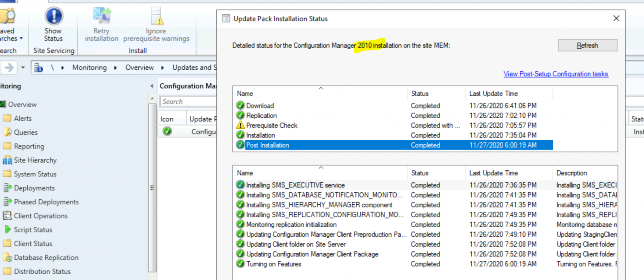Image resolution: width=644 pixels, height=280 pixels.
Task: Select Installing SMS_EXECUTIVE service row
Action: (x=426, y=185)
